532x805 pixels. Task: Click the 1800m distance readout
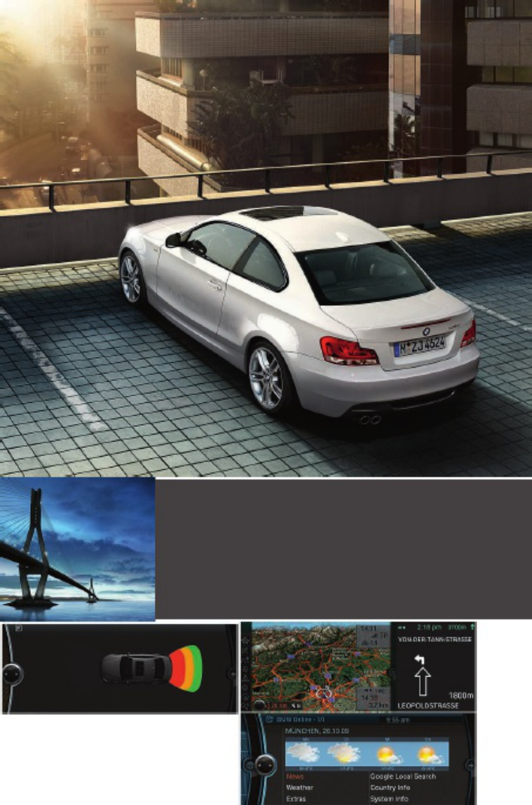[461, 695]
